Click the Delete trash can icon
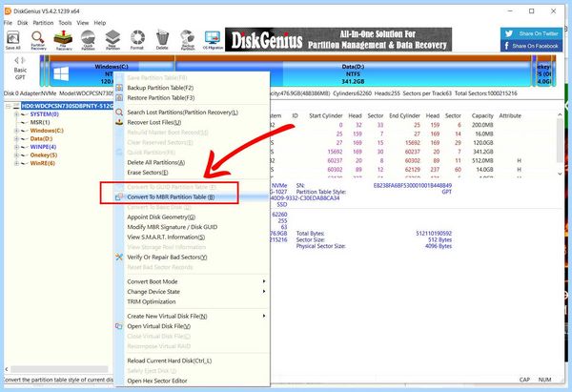The image size is (572, 392). click(162, 39)
